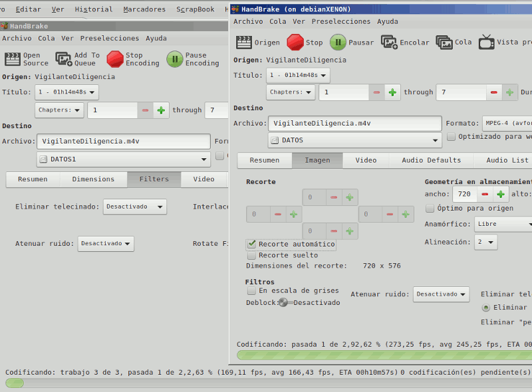The image size is (532, 392).
Task: Click ancho width input field 720
Action: point(465,194)
